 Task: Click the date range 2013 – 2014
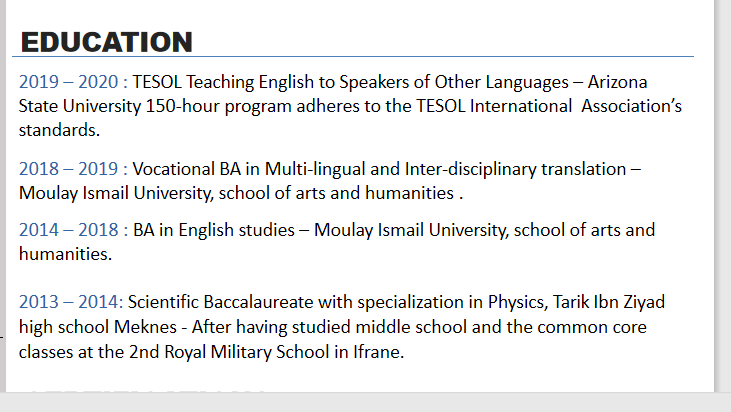click(68, 302)
